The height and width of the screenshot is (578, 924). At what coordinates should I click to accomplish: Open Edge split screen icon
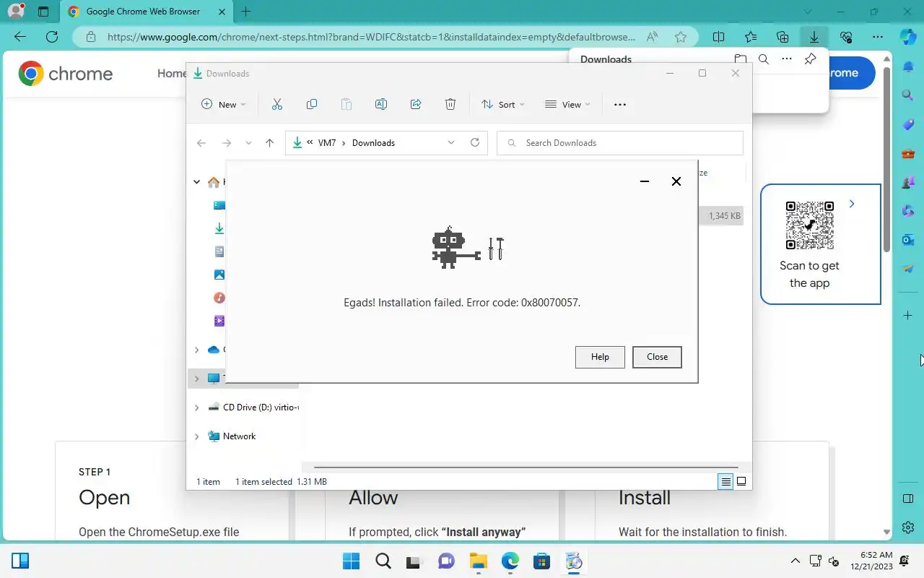tap(719, 37)
